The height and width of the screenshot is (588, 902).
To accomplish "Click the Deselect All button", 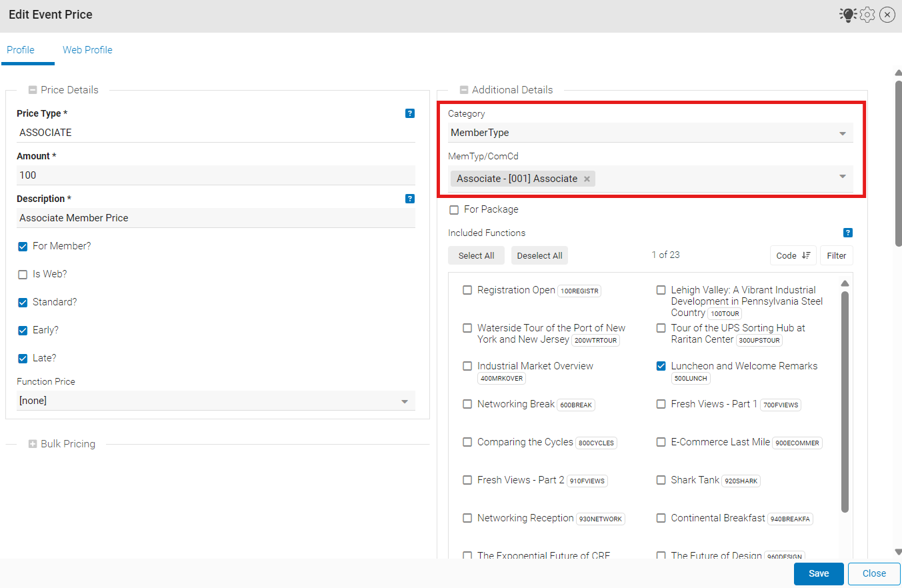I will 539,255.
